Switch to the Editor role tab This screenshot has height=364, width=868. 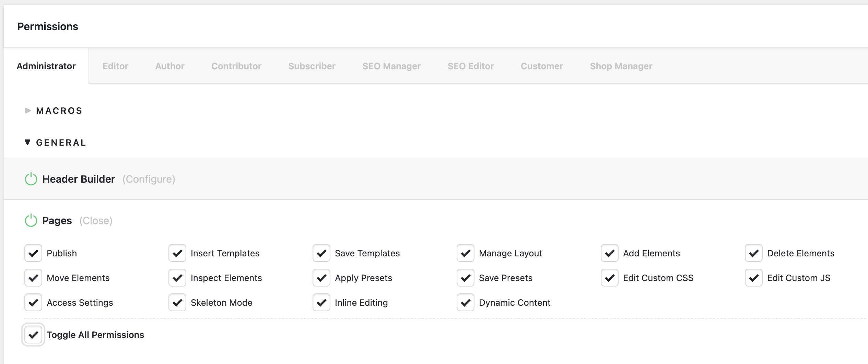pos(115,66)
